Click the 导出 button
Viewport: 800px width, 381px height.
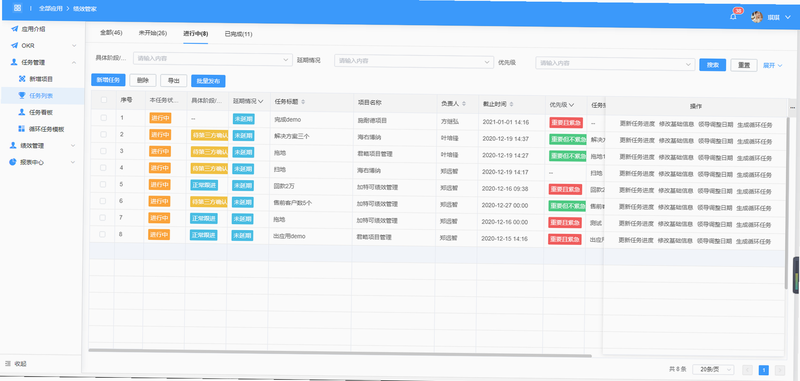pos(173,81)
